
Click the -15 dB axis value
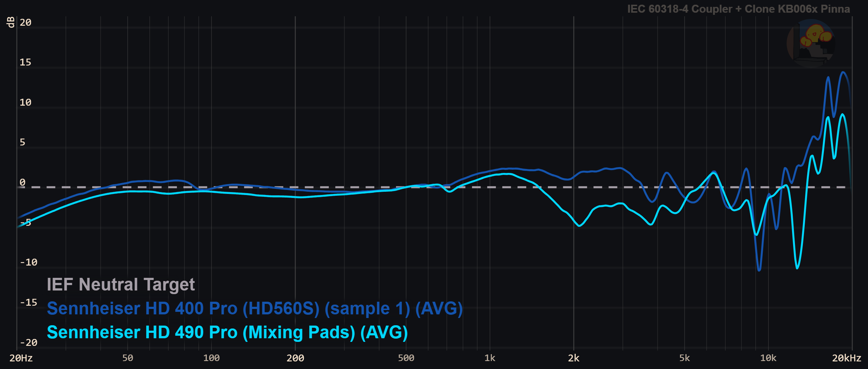point(28,302)
